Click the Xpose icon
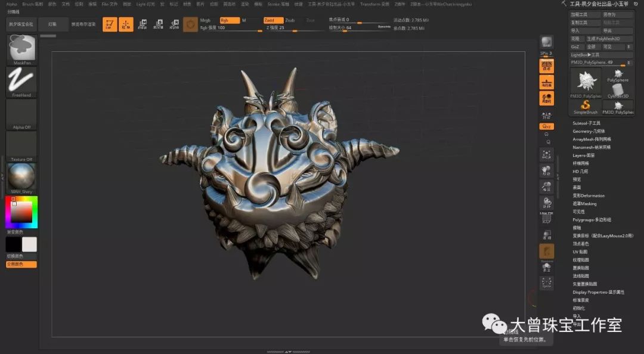 pos(547,282)
